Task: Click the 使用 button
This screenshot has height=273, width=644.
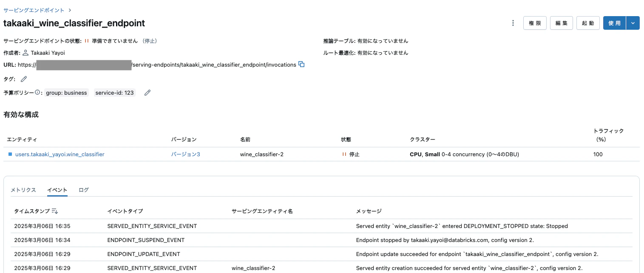Action: (615, 23)
